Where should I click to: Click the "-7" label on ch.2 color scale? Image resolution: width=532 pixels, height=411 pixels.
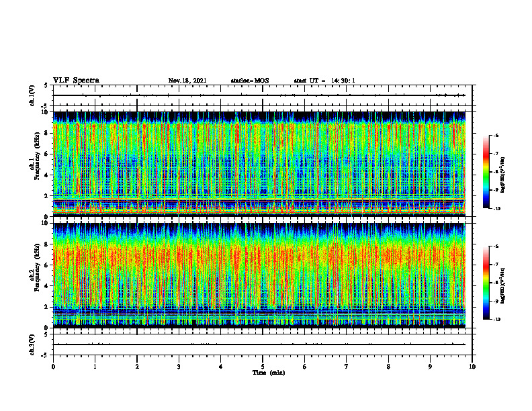tap(496, 265)
